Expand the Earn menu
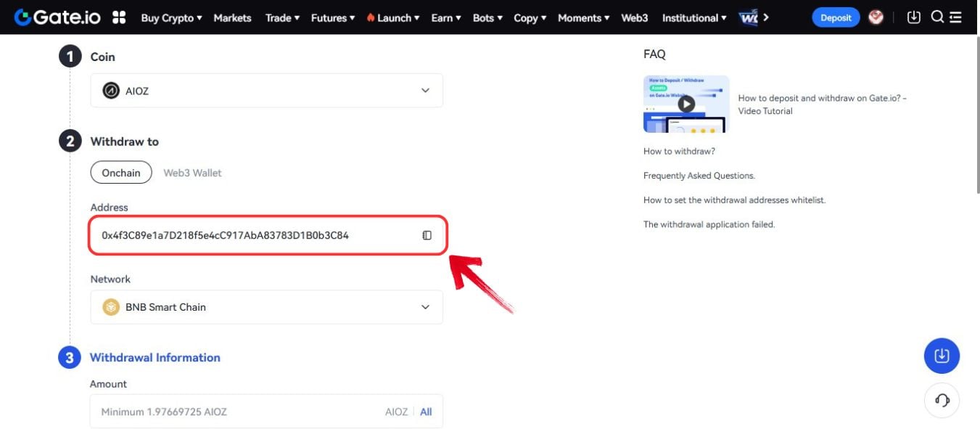Screen dimensions: 980x429 [445, 17]
